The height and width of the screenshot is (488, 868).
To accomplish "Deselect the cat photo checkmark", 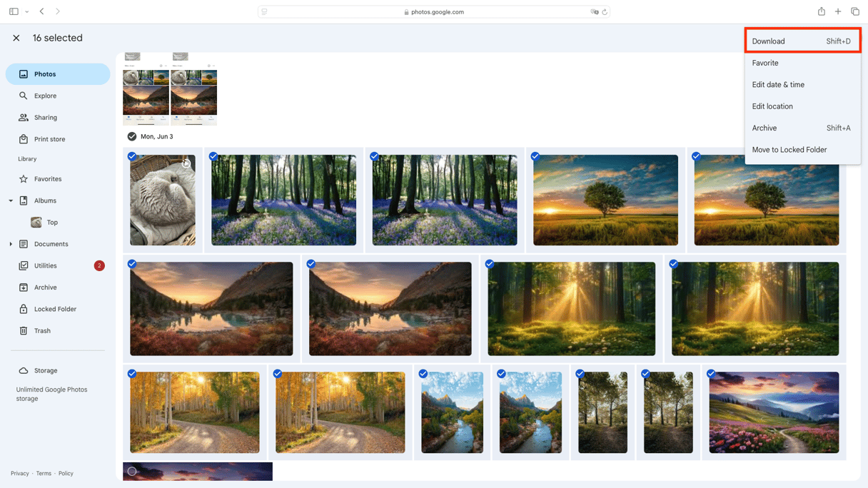I will (132, 156).
